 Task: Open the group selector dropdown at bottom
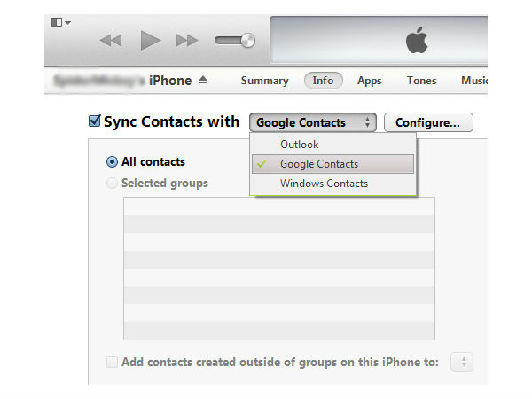coord(463,362)
